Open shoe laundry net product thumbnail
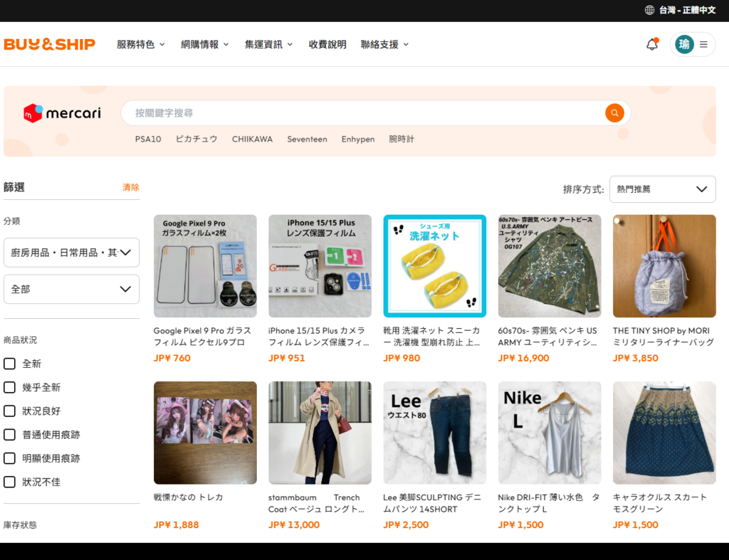The height and width of the screenshot is (560, 729). click(435, 266)
